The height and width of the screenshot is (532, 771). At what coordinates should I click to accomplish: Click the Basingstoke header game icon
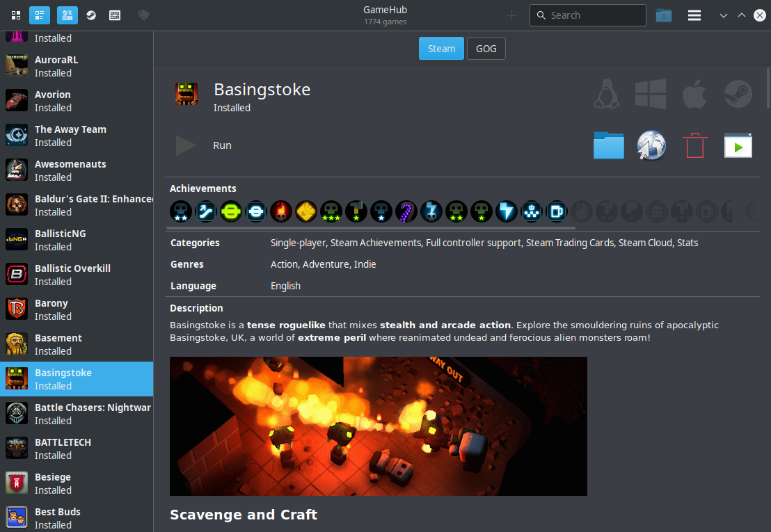186,94
